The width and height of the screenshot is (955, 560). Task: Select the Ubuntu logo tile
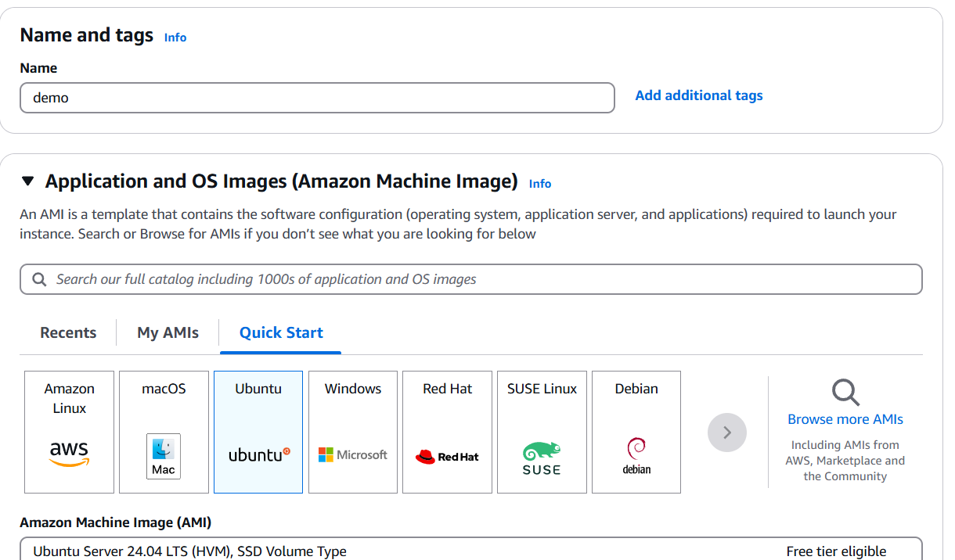pyautogui.click(x=258, y=432)
